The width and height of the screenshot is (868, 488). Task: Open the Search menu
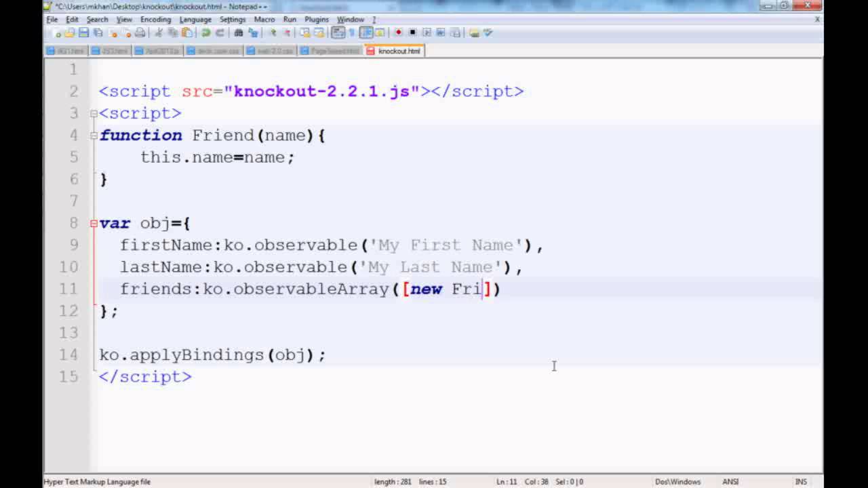click(97, 20)
